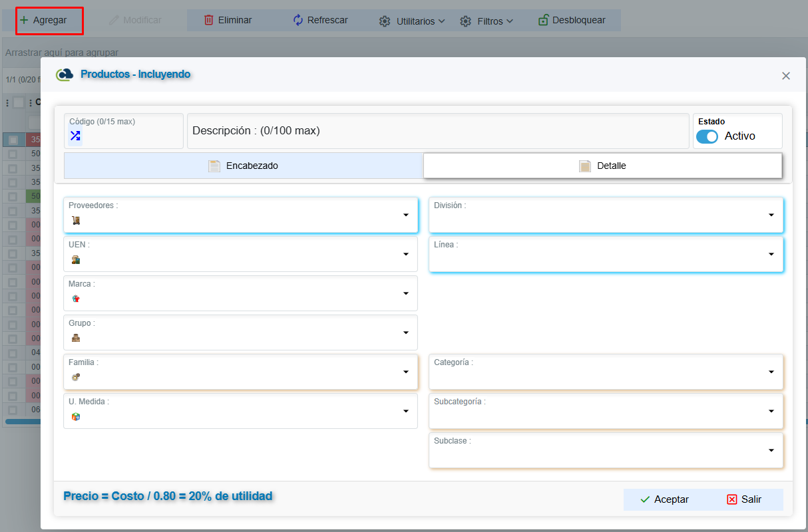Focus the Descripción input field
808x532 pixels.
click(x=438, y=131)
